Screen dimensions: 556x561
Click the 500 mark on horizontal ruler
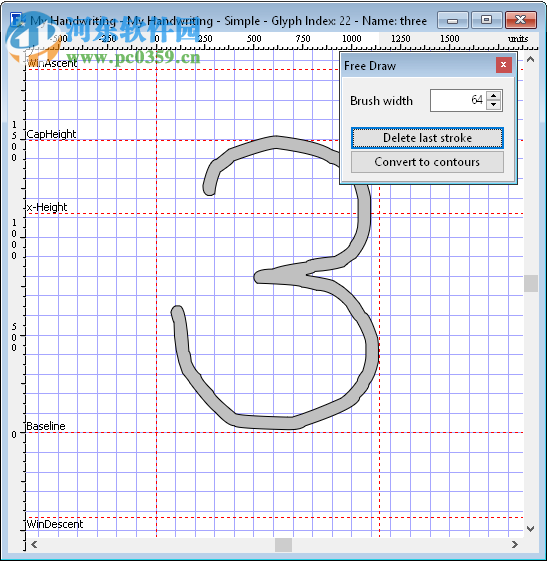(x=254, y=39)
